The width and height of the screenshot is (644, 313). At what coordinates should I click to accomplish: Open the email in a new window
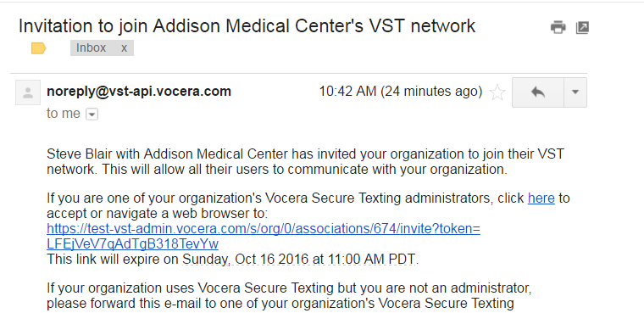[582, 27]
